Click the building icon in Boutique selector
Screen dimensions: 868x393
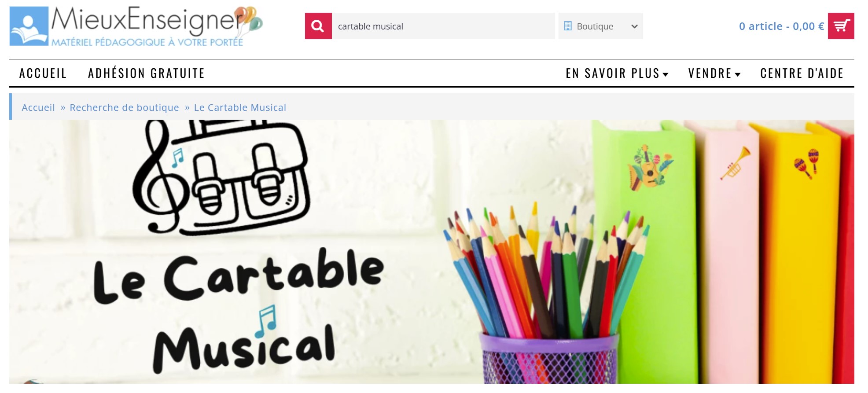tap(568, 26)
